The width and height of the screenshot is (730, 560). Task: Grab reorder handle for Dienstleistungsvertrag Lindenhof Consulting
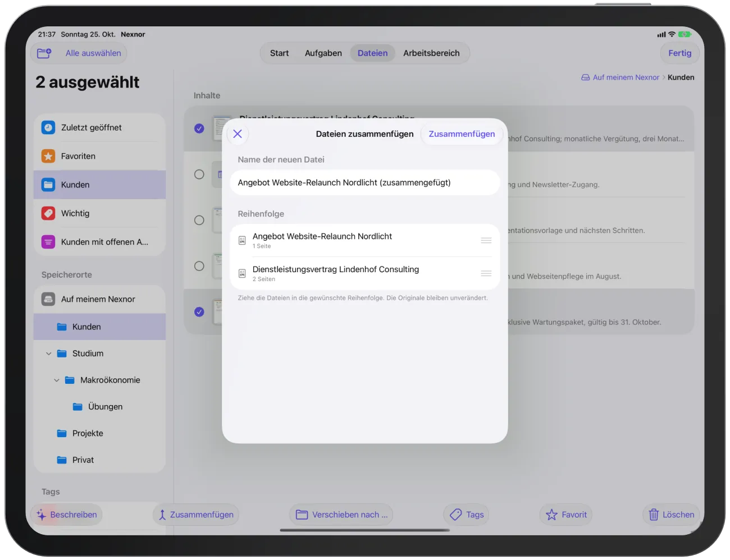(486, 274)
